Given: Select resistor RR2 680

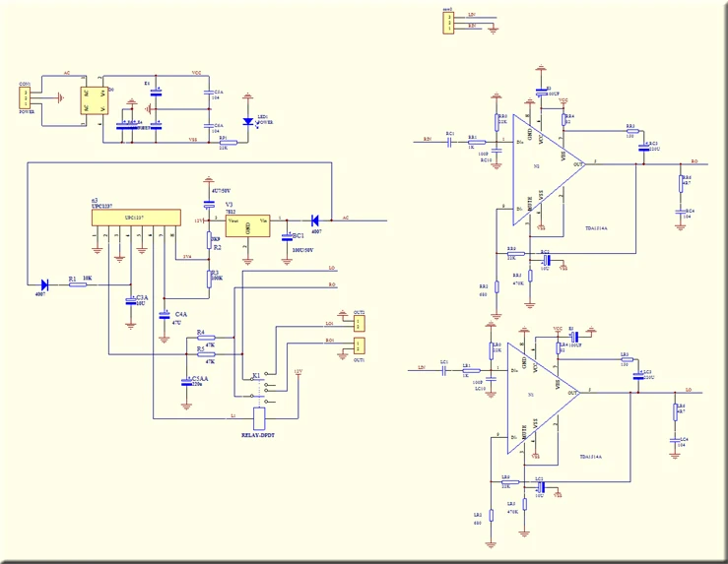Looking at the screenshot, I should (496, 287).
